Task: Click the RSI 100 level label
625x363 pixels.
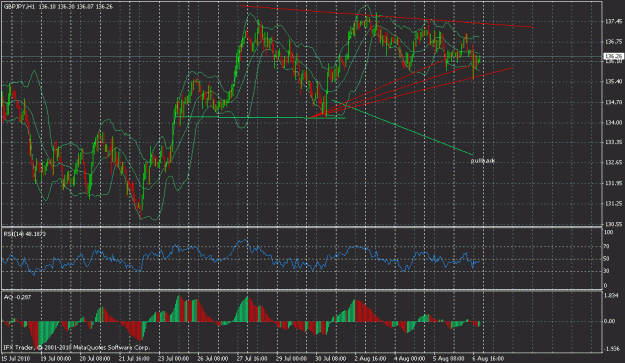Action: coord(608,232)
